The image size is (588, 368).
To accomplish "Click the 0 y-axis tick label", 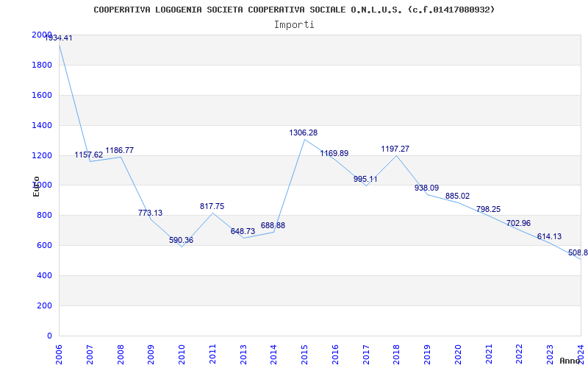I will coord(49,336).
